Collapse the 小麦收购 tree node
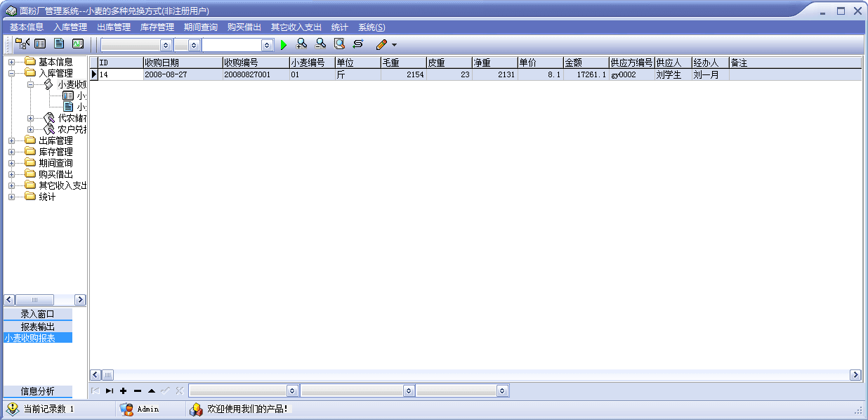 (30, 84)
